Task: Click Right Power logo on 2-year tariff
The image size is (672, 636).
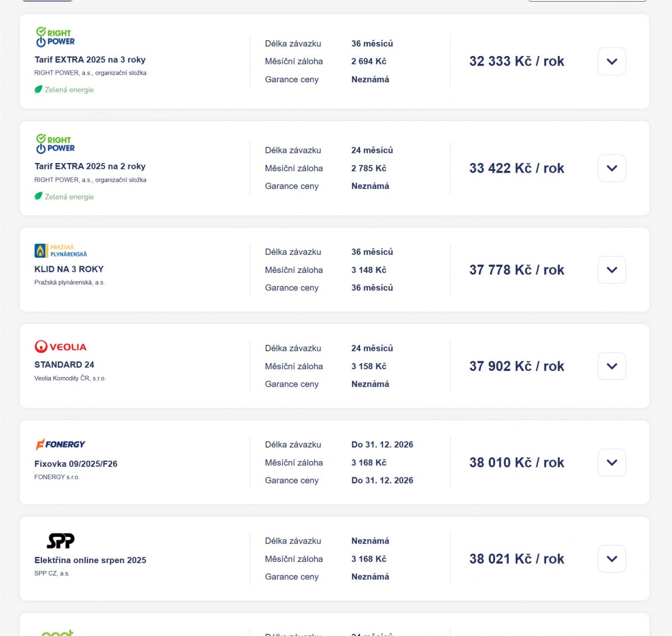Action: [x=55, y=144]
